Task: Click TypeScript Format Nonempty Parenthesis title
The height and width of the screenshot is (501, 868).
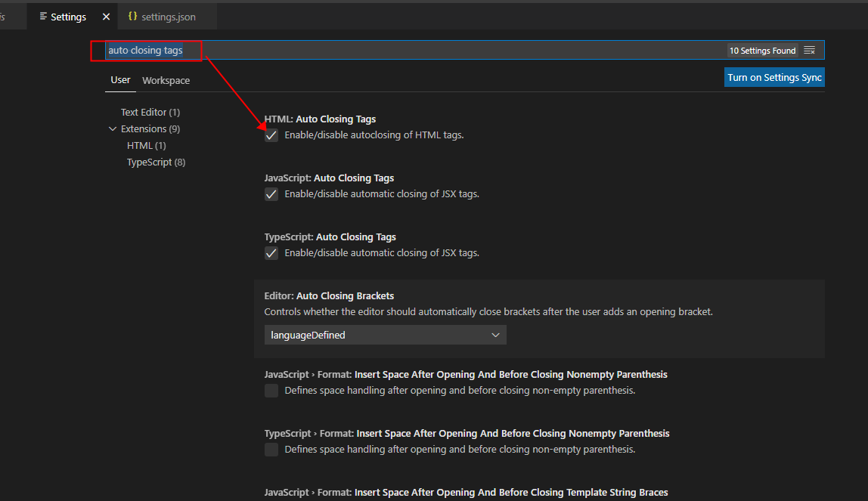Action: click(467, 434)
